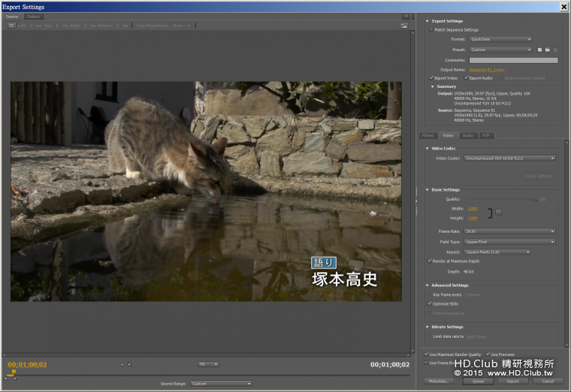Image resolution: width=571 pixels, height=392 pixels.
Task: Expand the Source Range dropdown
Action: pos(221,384)
